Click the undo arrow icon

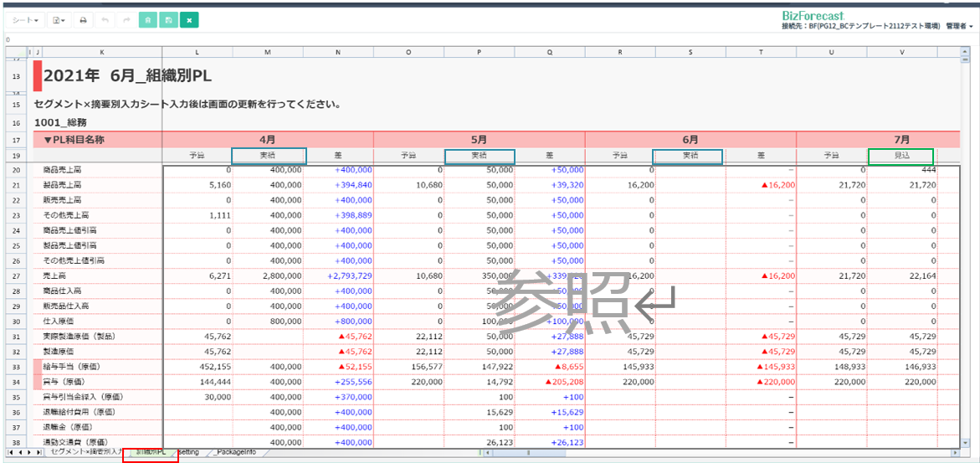105,19
